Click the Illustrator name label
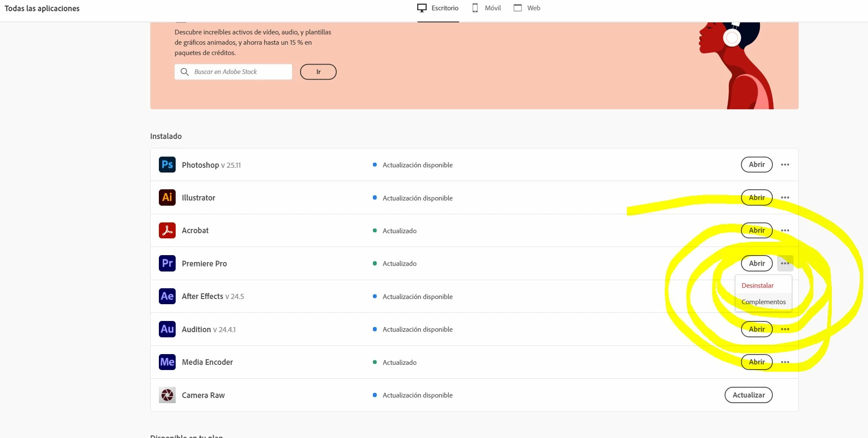Viewport: 868px width, 438px height. [x=198, y=197]
